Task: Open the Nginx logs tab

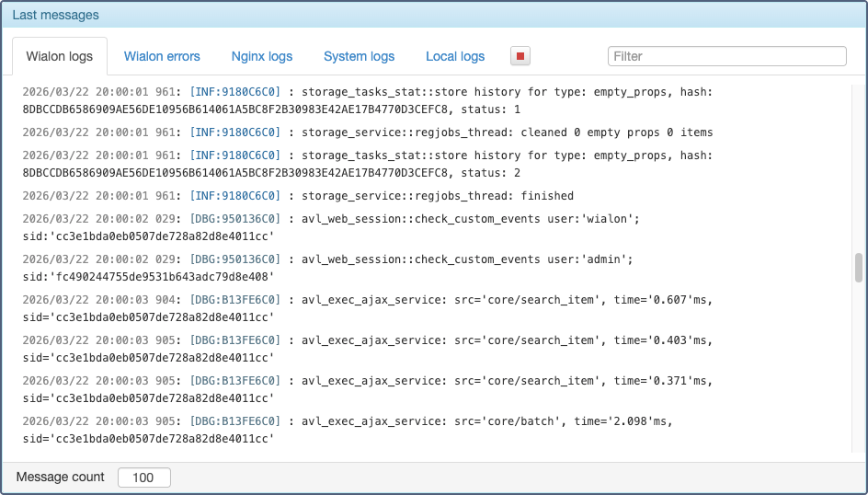Action: (x=262, y=56)
